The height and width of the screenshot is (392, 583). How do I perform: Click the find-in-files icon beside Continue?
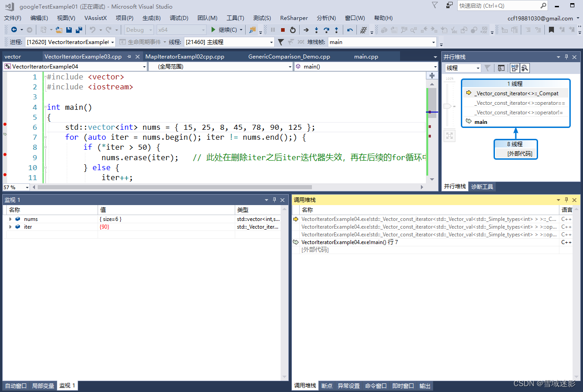click(x=252, y=30)
